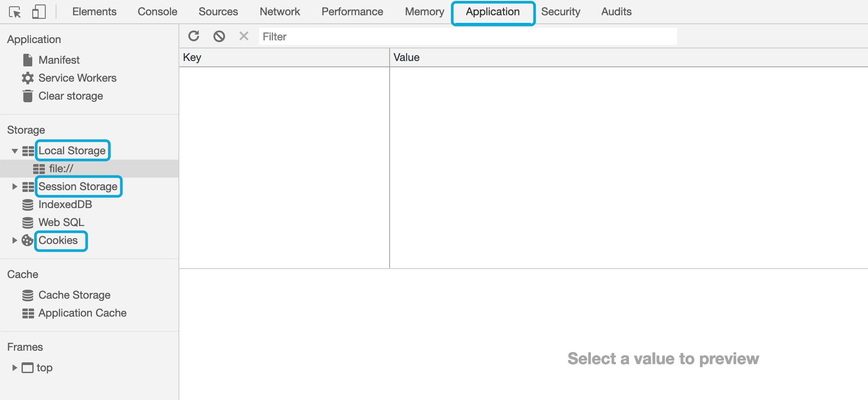Click the refresh storage icon

pyautogui.click(x=194, y=36)
